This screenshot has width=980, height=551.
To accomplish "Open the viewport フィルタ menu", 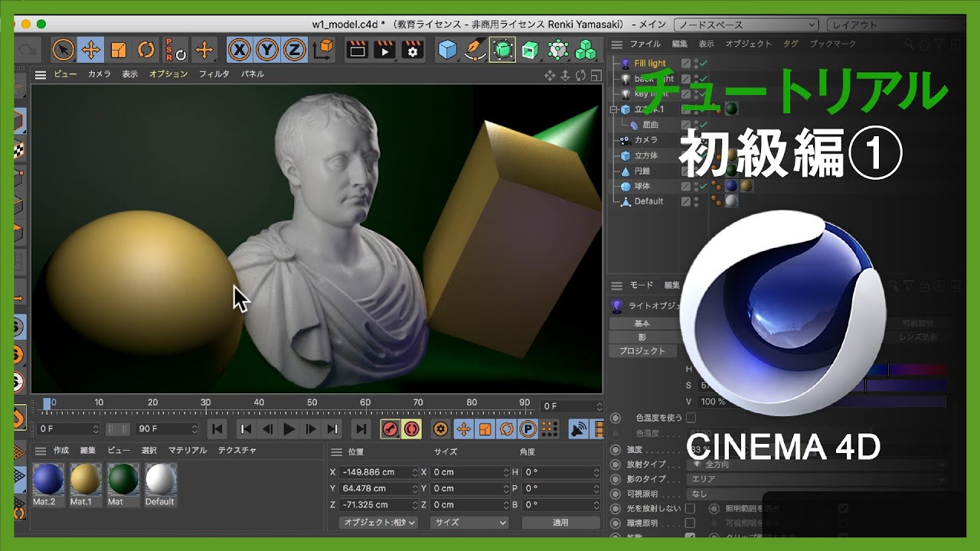I will [x=214, y=74].
